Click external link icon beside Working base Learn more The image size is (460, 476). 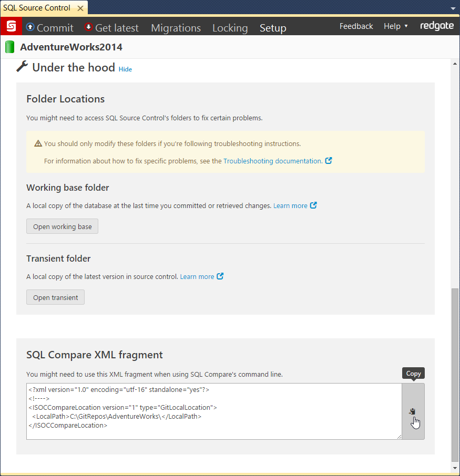pos(313,205)
